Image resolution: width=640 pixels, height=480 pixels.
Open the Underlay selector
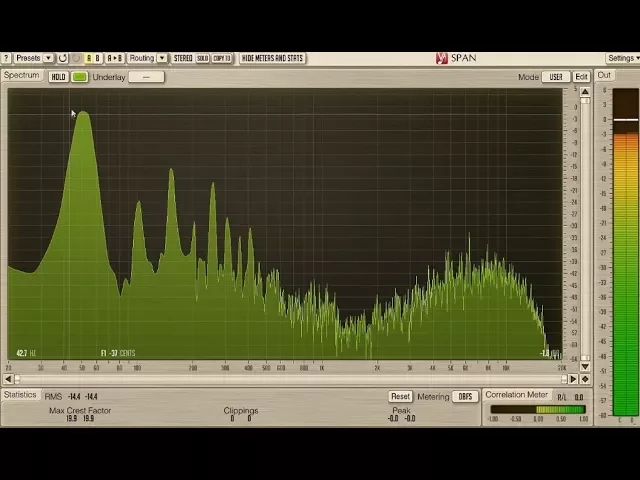tap(146, 77)
